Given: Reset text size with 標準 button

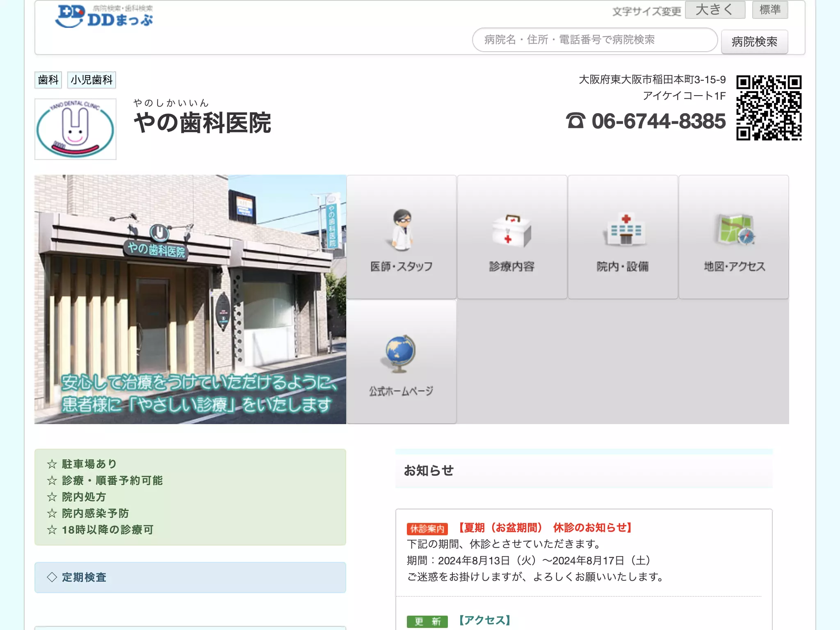Looking at the screenshot, I should 770,9.
